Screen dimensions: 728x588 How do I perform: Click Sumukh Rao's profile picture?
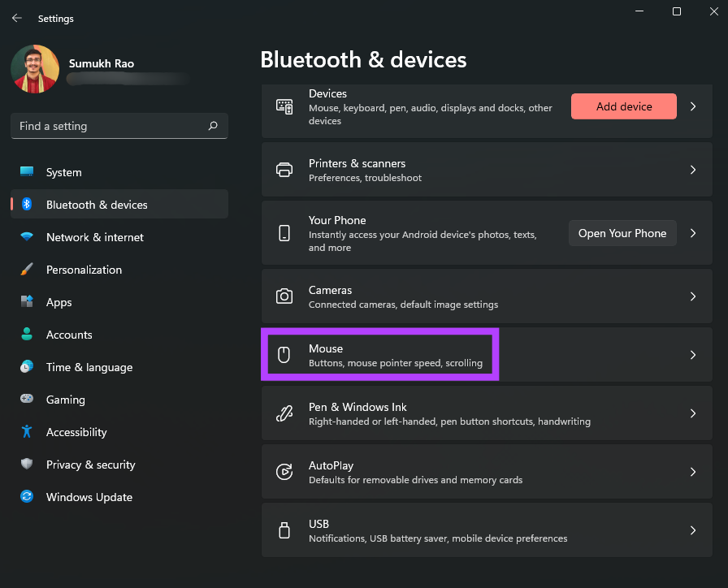(35, 69)
